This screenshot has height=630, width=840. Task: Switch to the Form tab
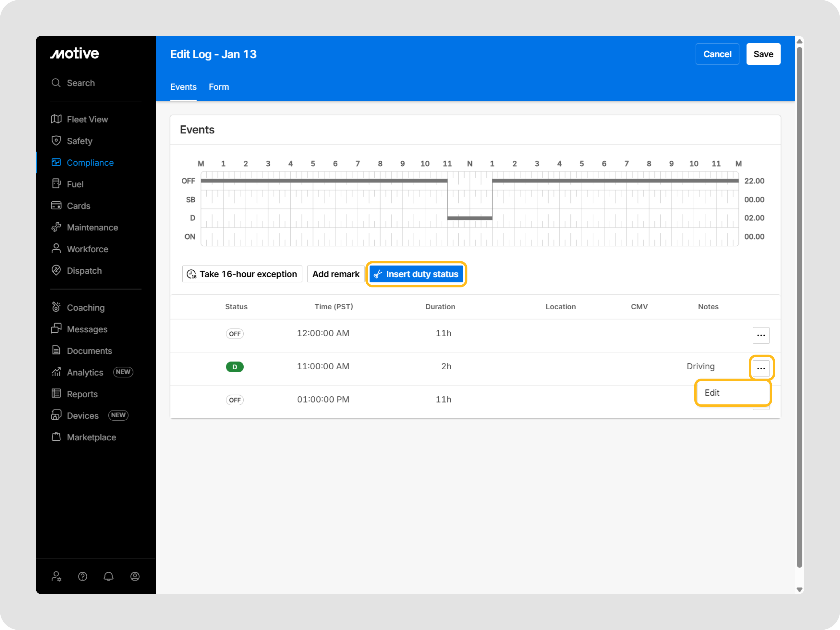click(219, 87)
